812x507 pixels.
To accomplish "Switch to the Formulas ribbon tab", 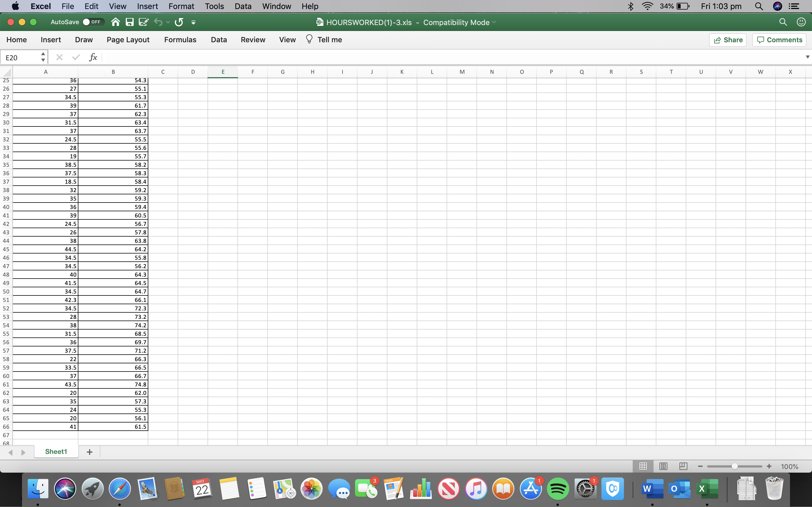I will click(x=180, y=39).
